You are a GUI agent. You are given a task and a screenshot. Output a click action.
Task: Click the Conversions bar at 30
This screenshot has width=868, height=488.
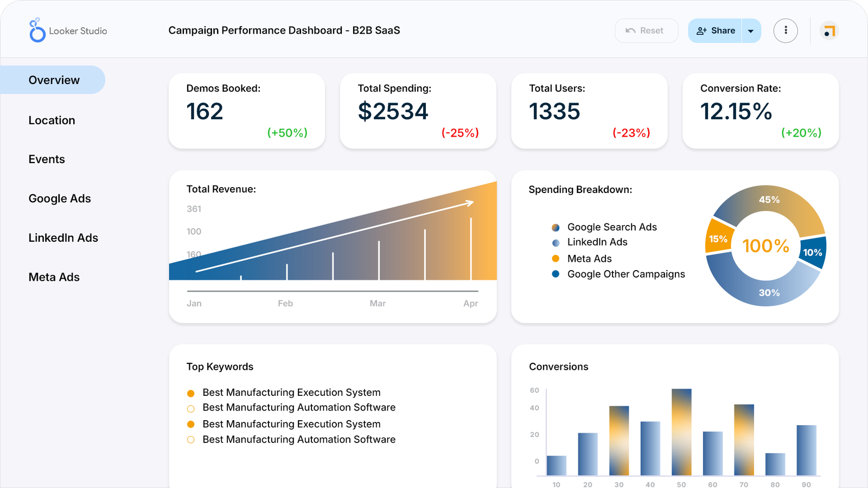point(619,441)
